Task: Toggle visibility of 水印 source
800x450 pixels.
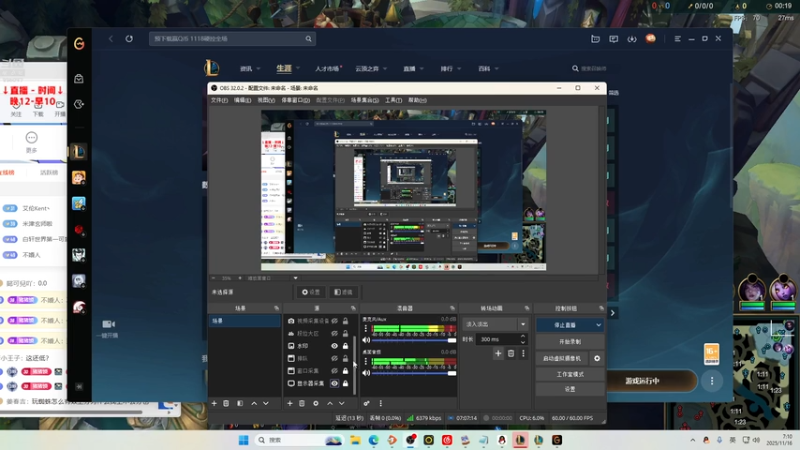Action: (x=334, y=346)
